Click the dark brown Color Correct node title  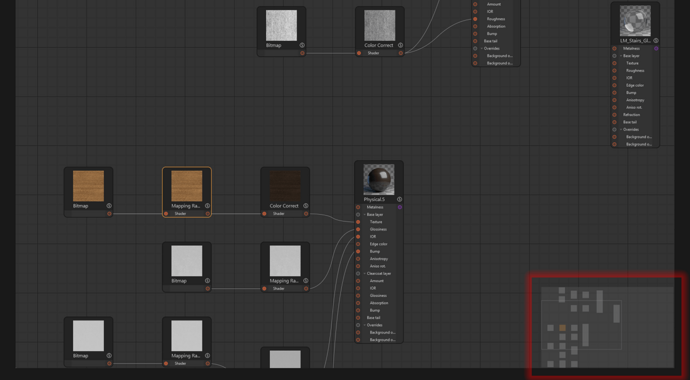(284, 206)
